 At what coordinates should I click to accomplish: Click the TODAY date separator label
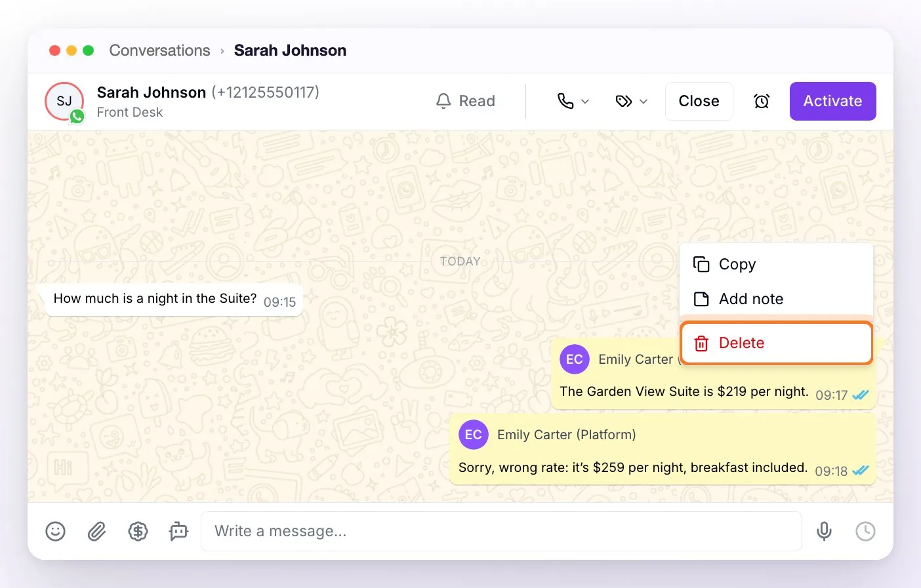pyautogui.click(x=460, y=261)
